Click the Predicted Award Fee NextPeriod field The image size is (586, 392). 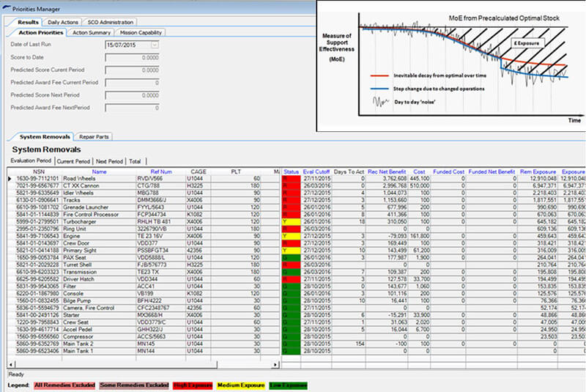pos(133,108)
